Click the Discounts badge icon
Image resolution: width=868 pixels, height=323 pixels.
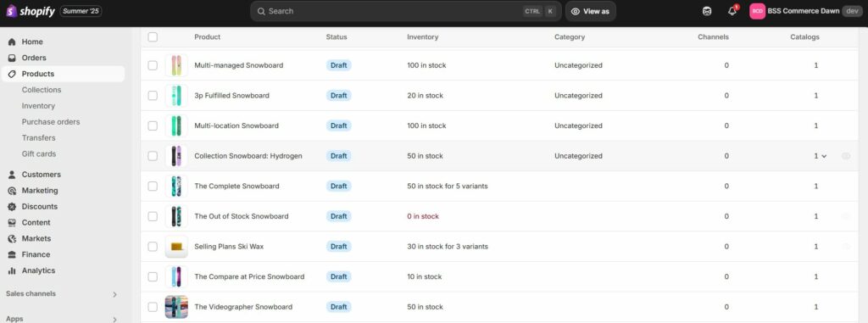click(x=12, y=207)
